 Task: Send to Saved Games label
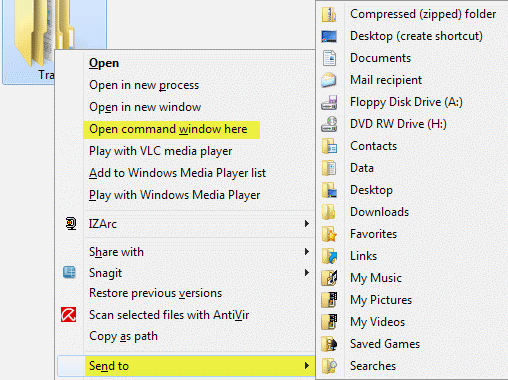385,344
